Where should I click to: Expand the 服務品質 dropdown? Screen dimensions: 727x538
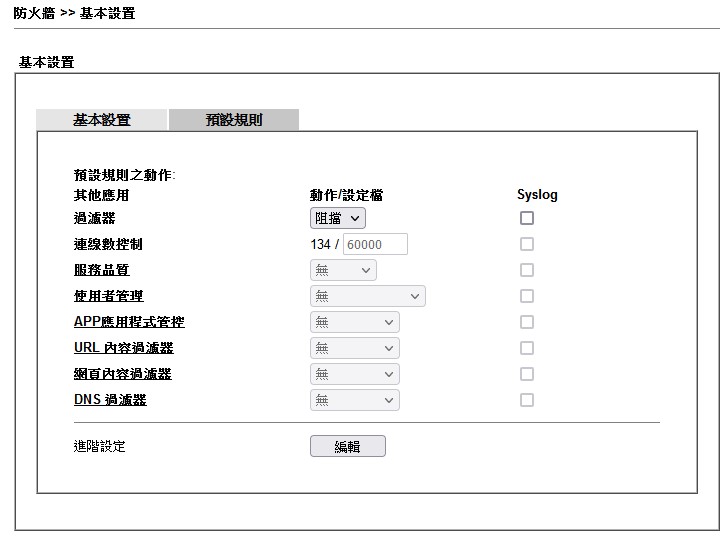[343, 270]
